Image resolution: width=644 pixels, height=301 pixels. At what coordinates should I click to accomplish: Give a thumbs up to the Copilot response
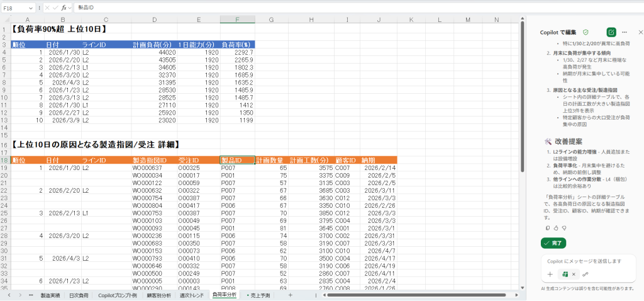click(556, 227)
